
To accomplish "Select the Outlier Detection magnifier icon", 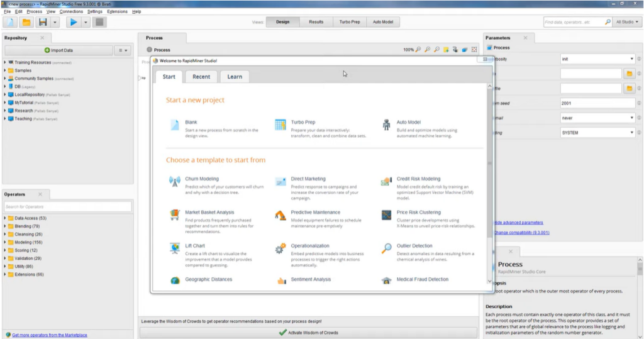I will click(386, 248).
